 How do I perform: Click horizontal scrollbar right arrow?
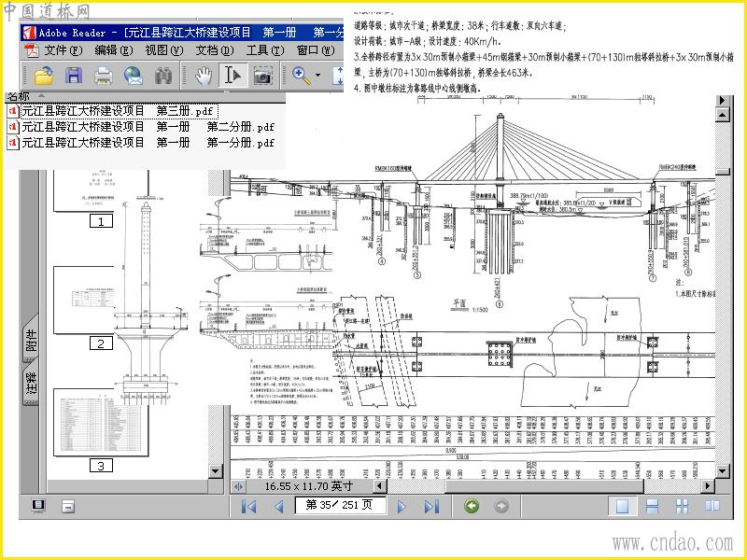pyautogui.click(x=708, y=486)
